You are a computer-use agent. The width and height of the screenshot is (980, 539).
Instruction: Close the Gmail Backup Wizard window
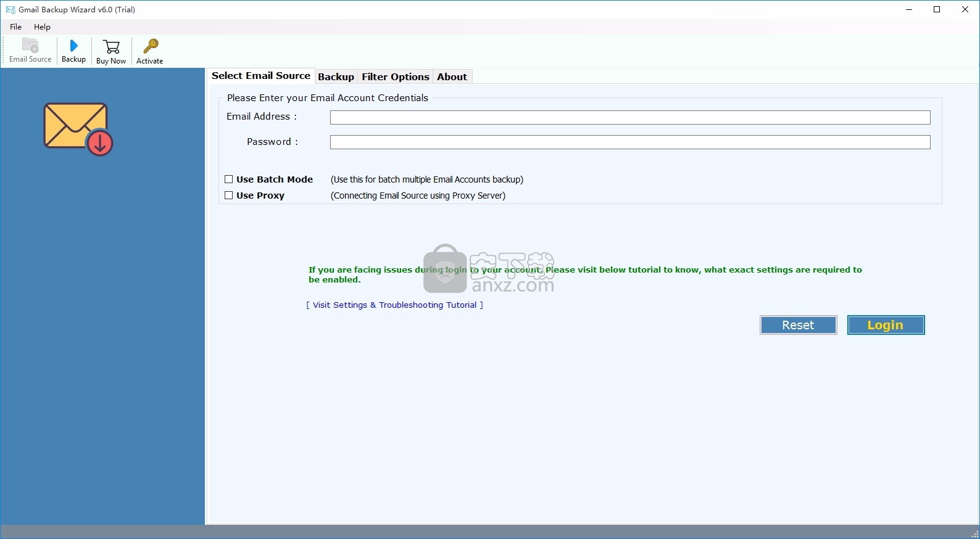(x=965, y=9)
